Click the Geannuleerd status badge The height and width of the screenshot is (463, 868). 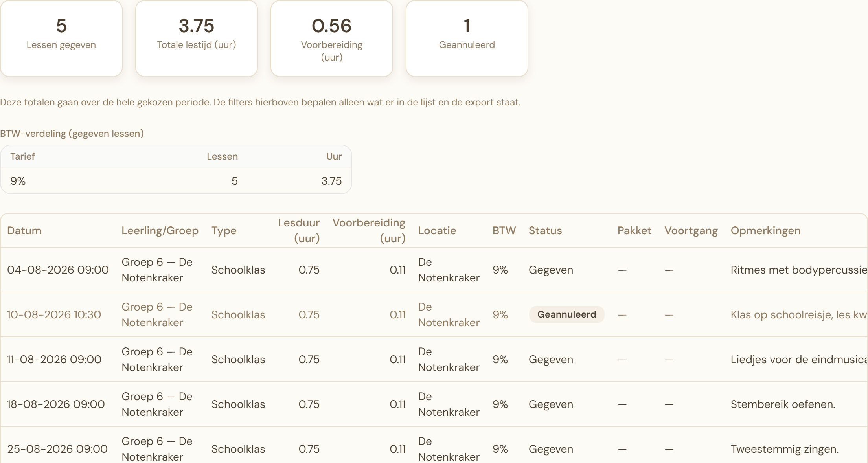click(566, 314)
